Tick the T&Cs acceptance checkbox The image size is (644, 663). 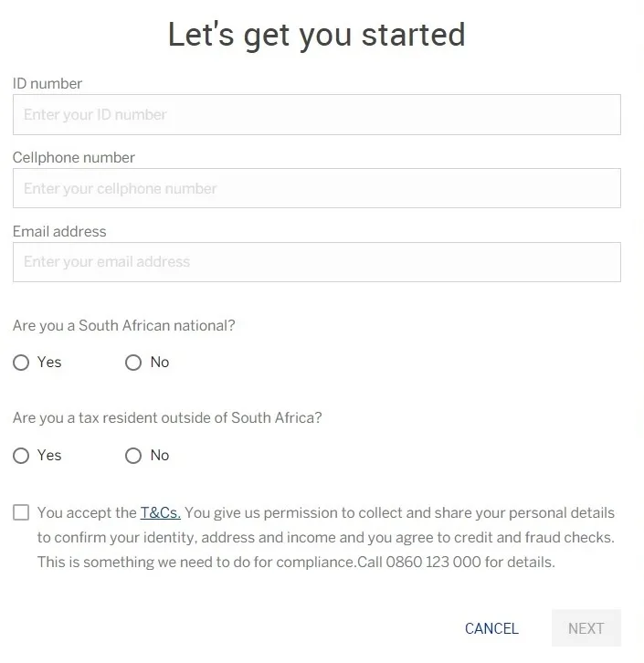coord(21,512)
